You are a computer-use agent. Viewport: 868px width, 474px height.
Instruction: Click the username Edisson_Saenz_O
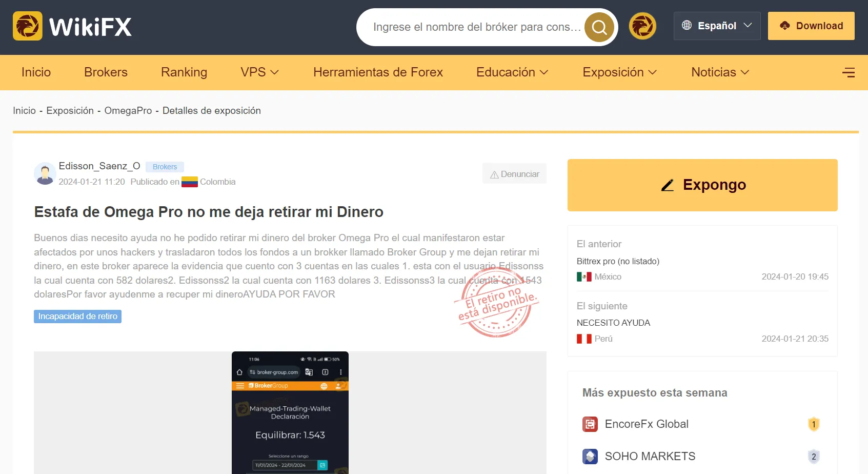click(x=99, y=166)
